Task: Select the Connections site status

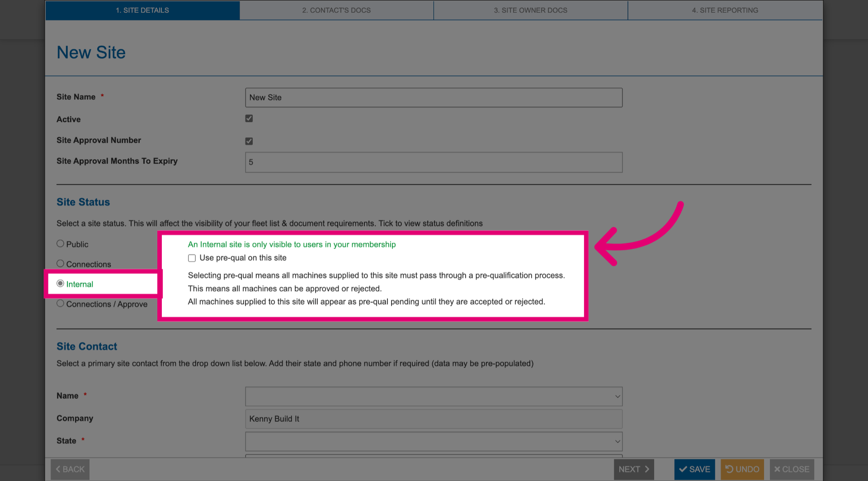Action: click(x=60, y=264)
